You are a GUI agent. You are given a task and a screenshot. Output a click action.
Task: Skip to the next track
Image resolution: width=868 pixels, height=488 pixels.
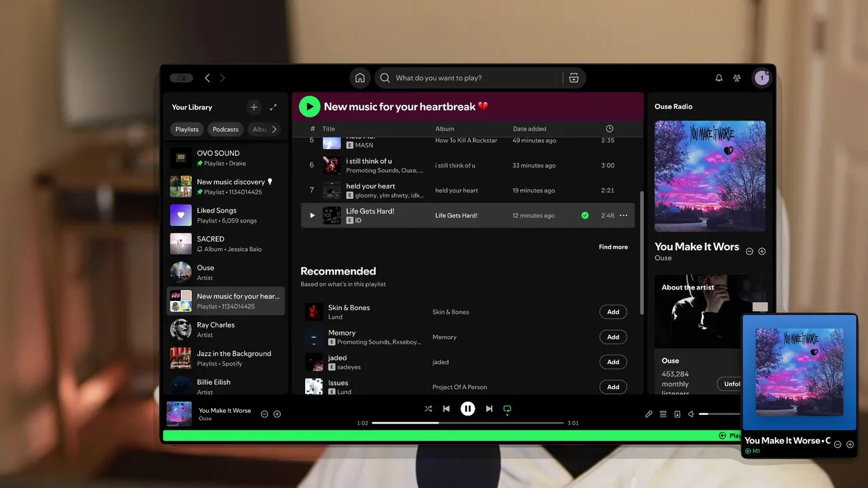point(489,409)
